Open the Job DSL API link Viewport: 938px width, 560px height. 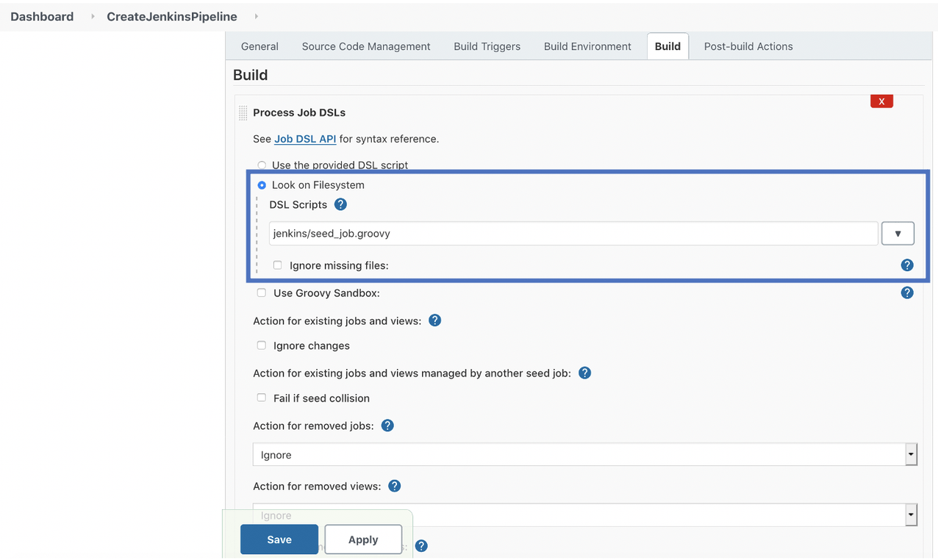tap(305, 139)
